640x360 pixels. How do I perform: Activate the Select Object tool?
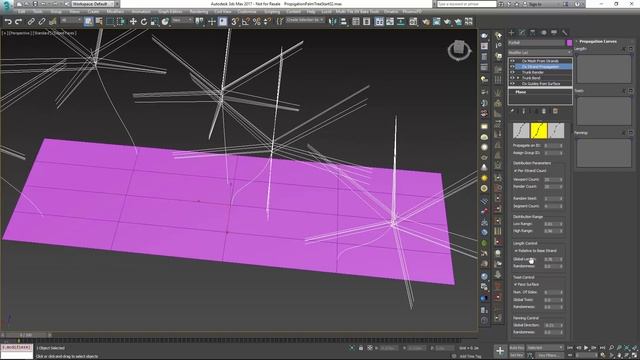point(89,22)
